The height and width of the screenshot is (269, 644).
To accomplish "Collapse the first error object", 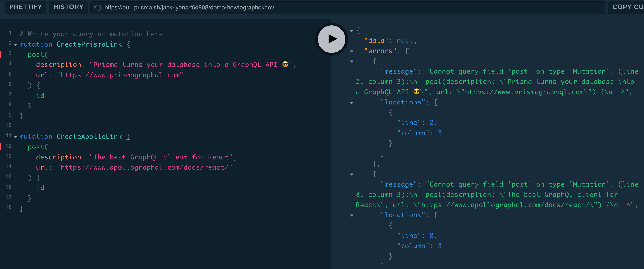I will 352,61.
